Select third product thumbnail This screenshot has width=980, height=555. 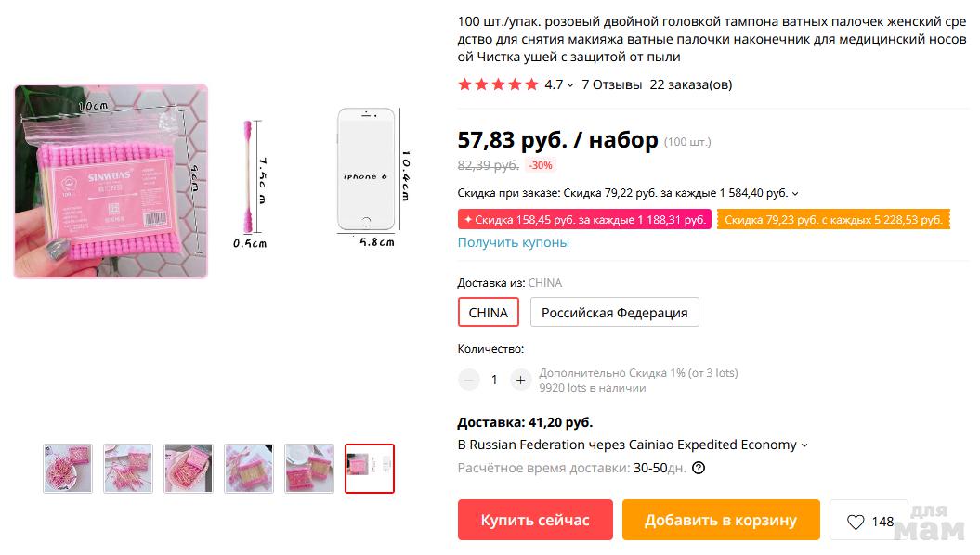[x=189, y=469]
